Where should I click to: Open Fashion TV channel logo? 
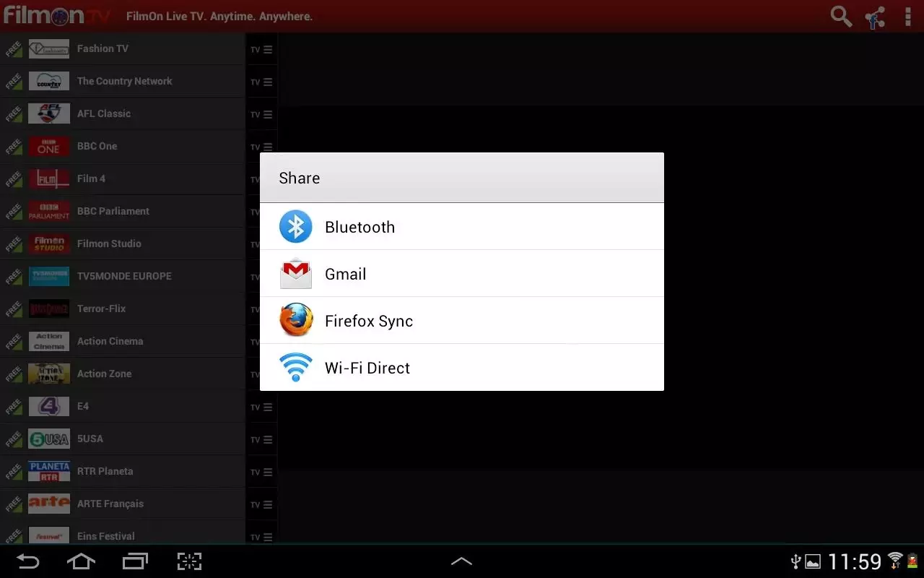click(x=49, y=48)
